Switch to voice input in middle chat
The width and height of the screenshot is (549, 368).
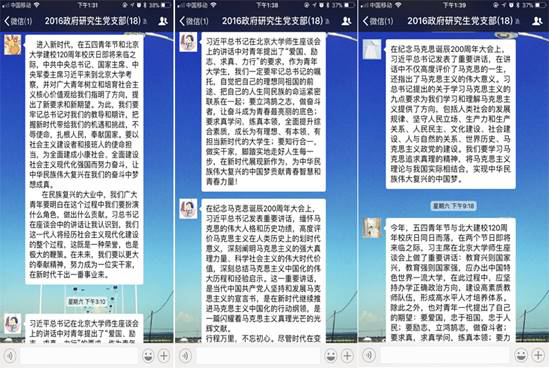coord(186,356)
